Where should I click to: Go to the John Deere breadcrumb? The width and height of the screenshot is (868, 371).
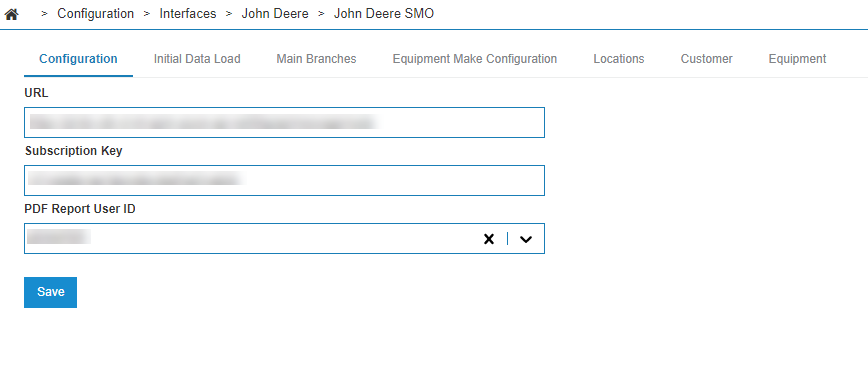(275, 14)
